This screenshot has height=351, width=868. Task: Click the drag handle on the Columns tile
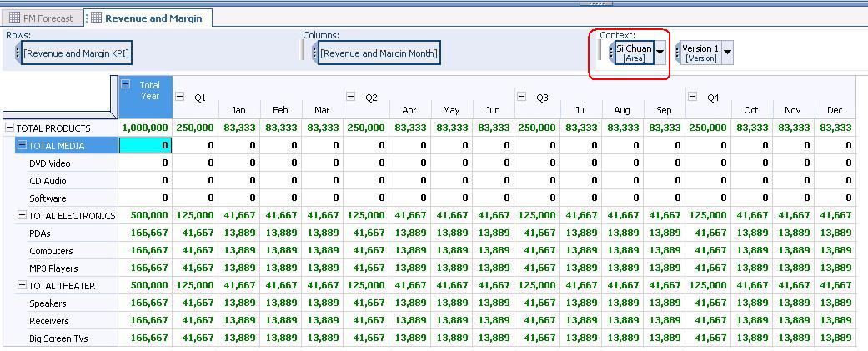[314, 53]
